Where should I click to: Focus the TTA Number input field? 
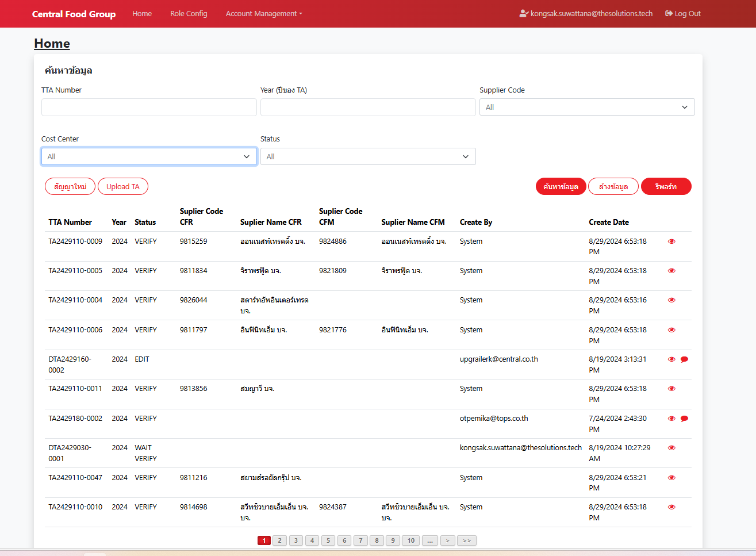pos(149,107)
